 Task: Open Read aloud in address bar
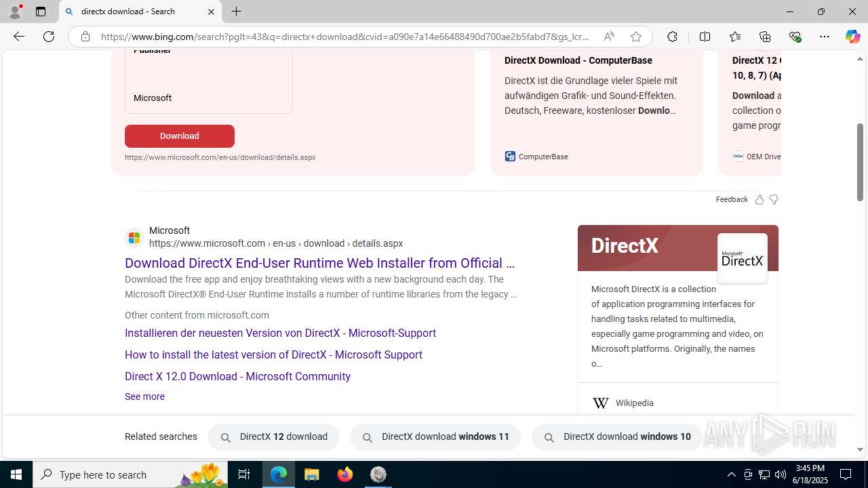[x=609, y=37]
